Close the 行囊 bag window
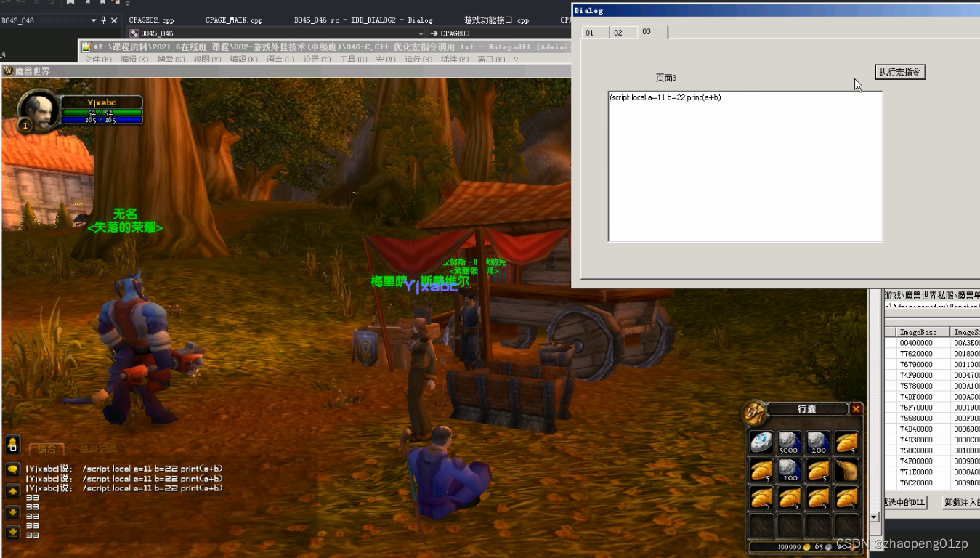The width and height of the screenshot is (980, 558). 856,409
